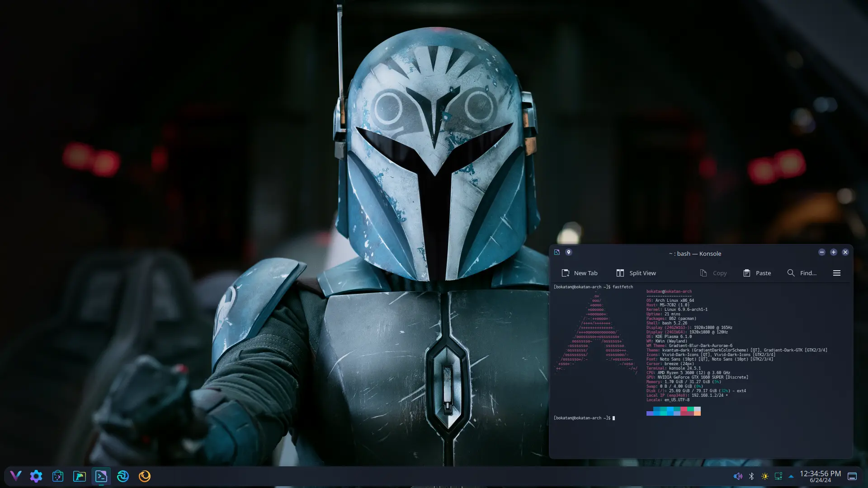The image size is (868, 488).
Task: Open the Dolphin file manager icon
Action: 80,476
